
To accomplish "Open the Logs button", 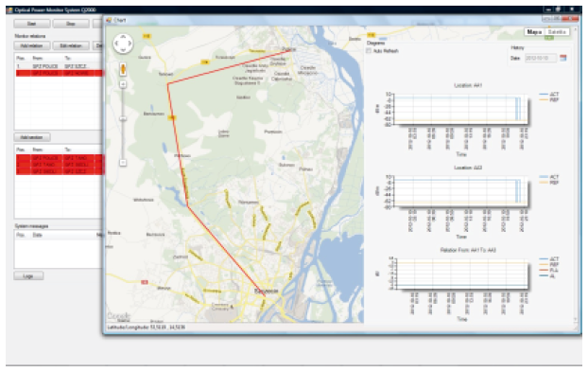I will (28, 275).
